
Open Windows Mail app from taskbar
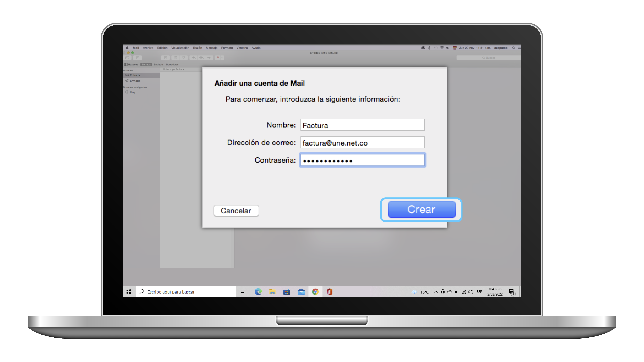coord(301,292)
